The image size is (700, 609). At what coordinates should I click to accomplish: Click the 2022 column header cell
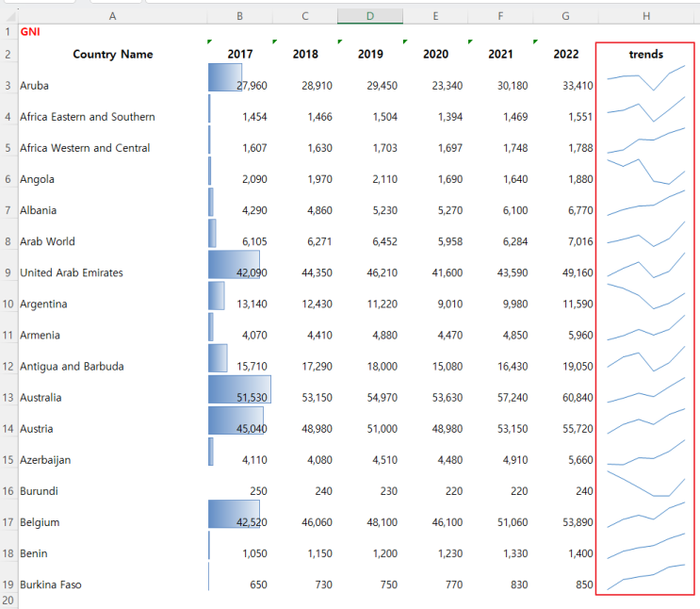pyautogui.click(x=565, y=54)
